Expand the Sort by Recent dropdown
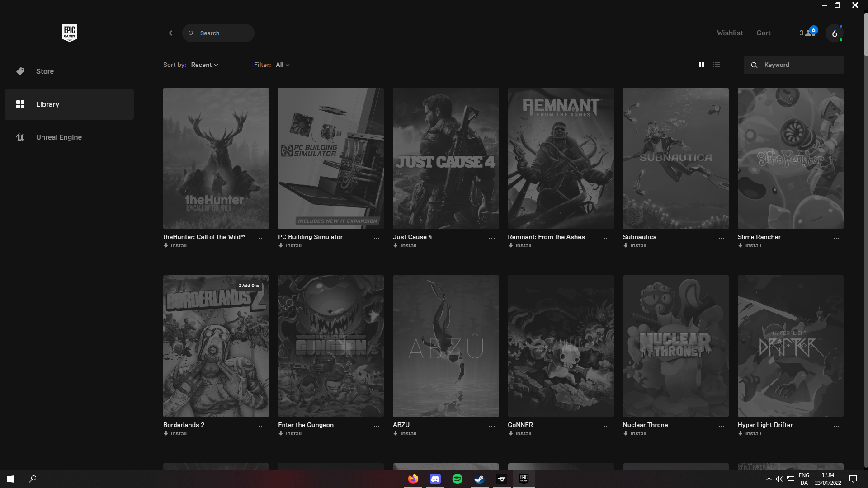The width and height of the screenshot is (868, 488). 204,65
